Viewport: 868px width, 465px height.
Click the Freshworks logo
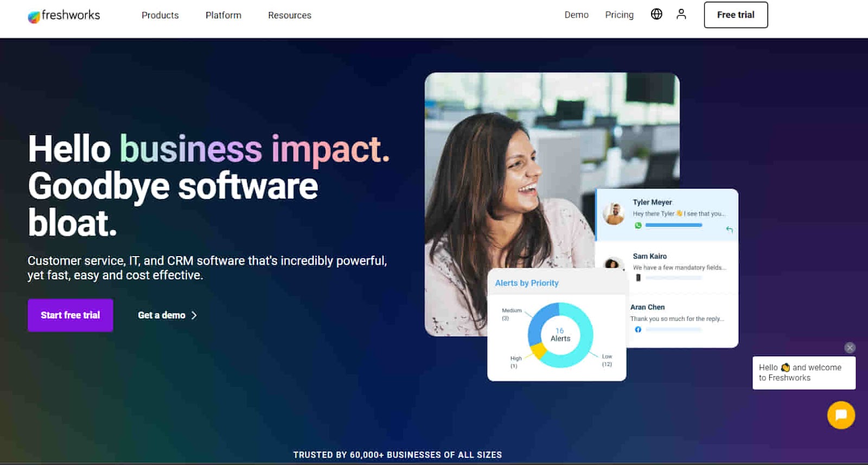[x=64, y=16]
